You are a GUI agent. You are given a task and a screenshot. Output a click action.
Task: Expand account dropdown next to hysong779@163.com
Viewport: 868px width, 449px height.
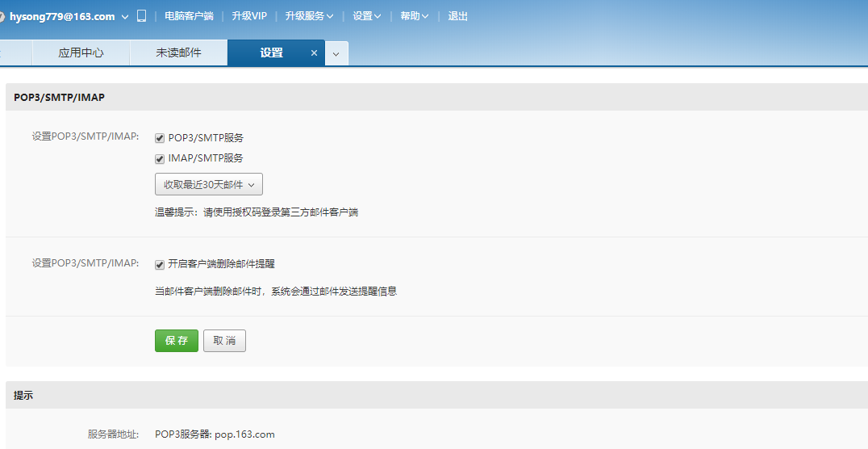click(125, 17)
